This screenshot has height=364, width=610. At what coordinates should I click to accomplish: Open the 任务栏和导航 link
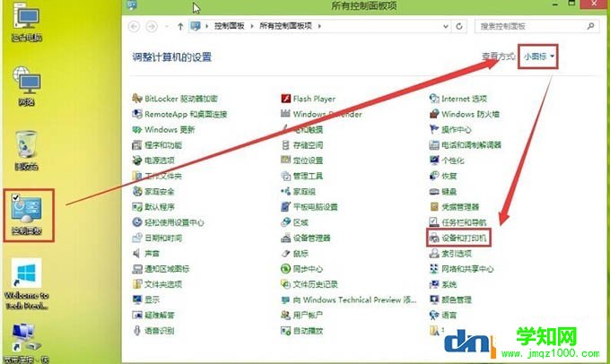464,222
